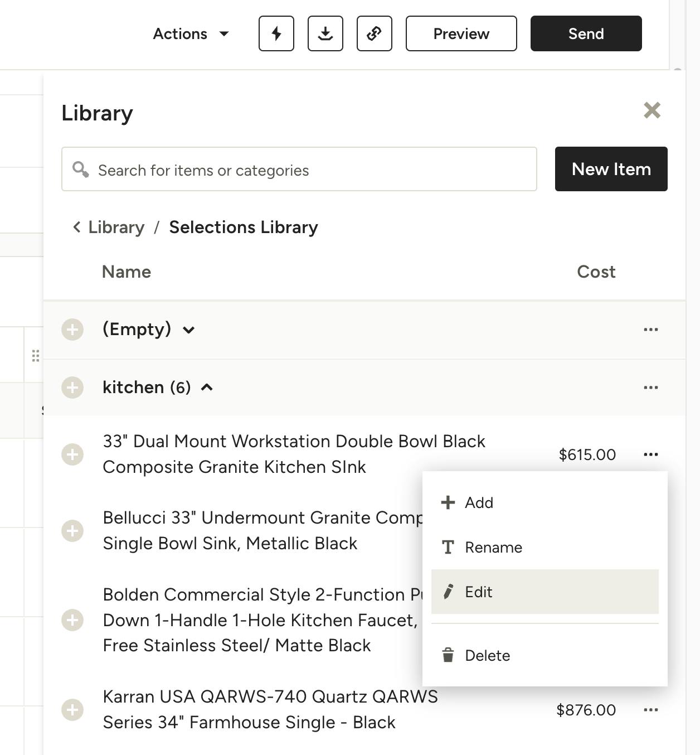Viewport: 700px width, 755px height.
Task: Open three-dot menu for Karran USA item
Action: tap(650, 710)
